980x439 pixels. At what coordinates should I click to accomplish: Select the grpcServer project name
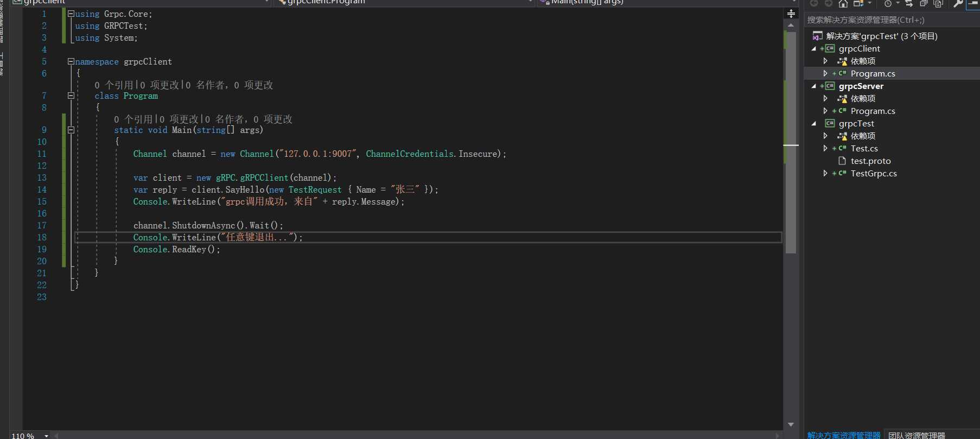(861, 86)
